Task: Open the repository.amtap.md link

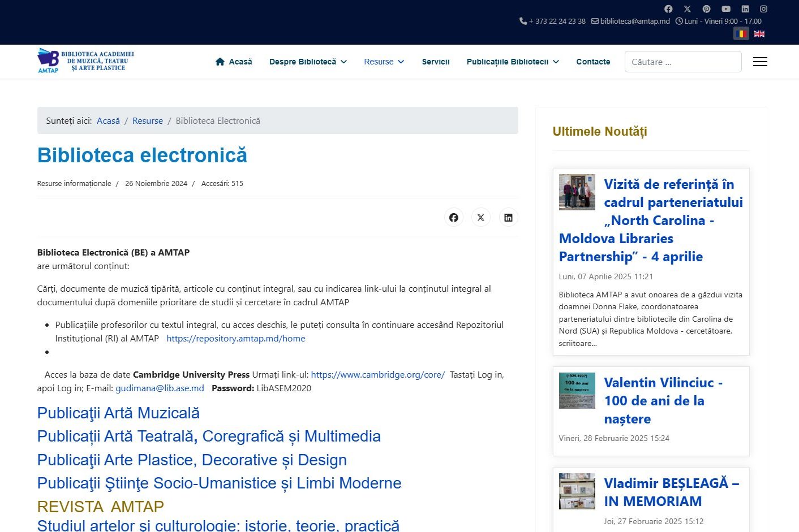Action: pyautogui.click(x=235, y=339)
